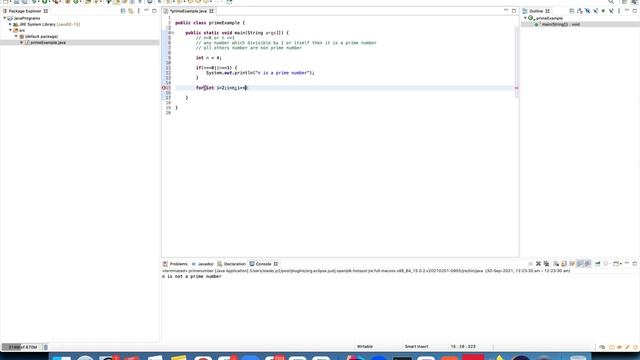Image resolution: width=640 pixels, height=360 pixels.
Task: Select the Console tab
Action: pos(263,264)
